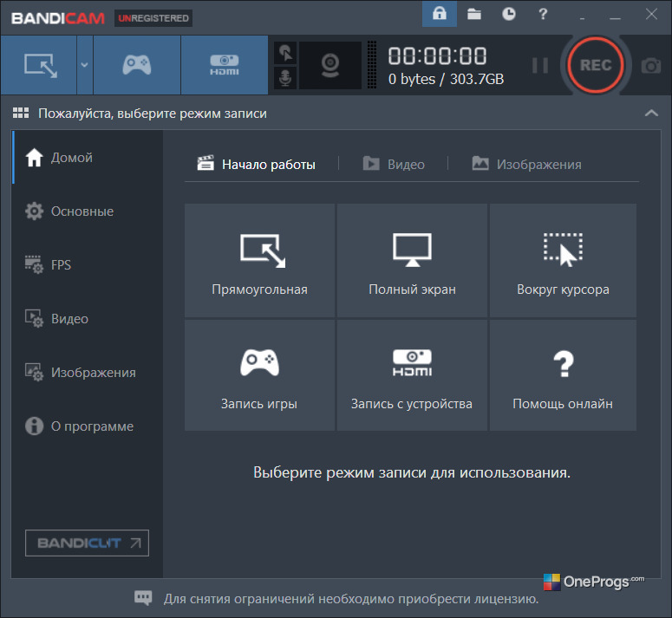Choose Прямоугольная recording tile

260,260
